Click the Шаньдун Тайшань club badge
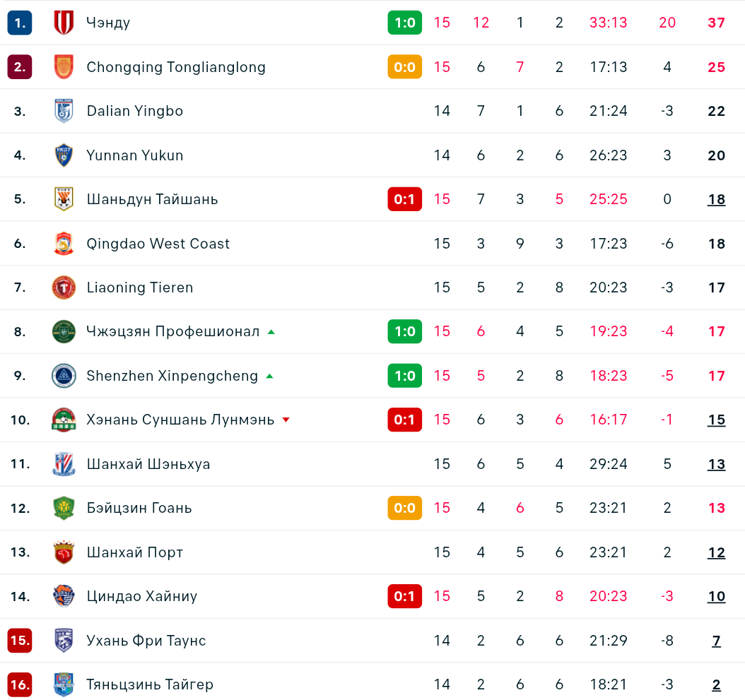The width and height of the screenshot is (745, 700). coord(64,199)
